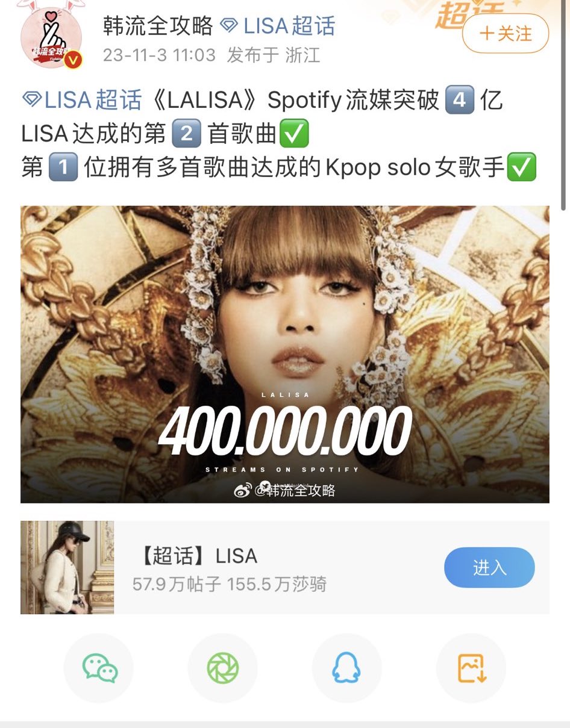Share post via WeChat icon
This screenshot has height=728, width=570.
99,668
